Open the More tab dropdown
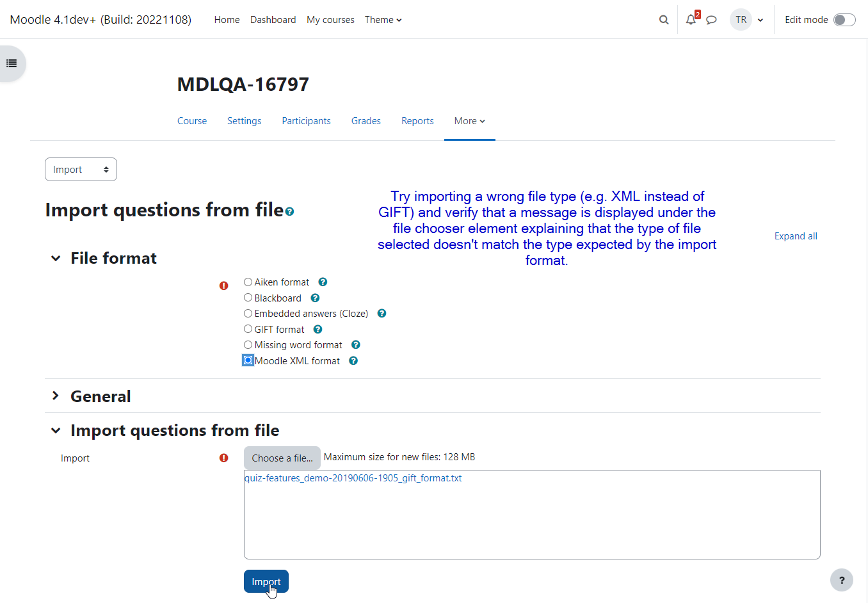Screen dimensions: 868x603 tap(470, 121)
